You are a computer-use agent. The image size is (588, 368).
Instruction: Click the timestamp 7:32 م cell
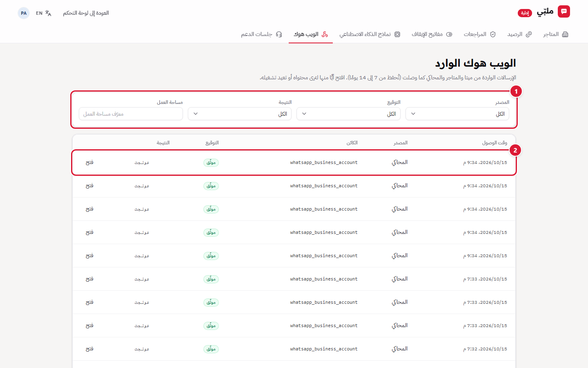[x=485, y=349]
